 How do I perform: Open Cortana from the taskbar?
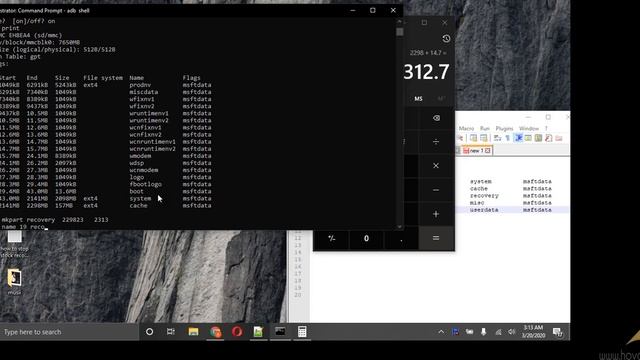149,332
